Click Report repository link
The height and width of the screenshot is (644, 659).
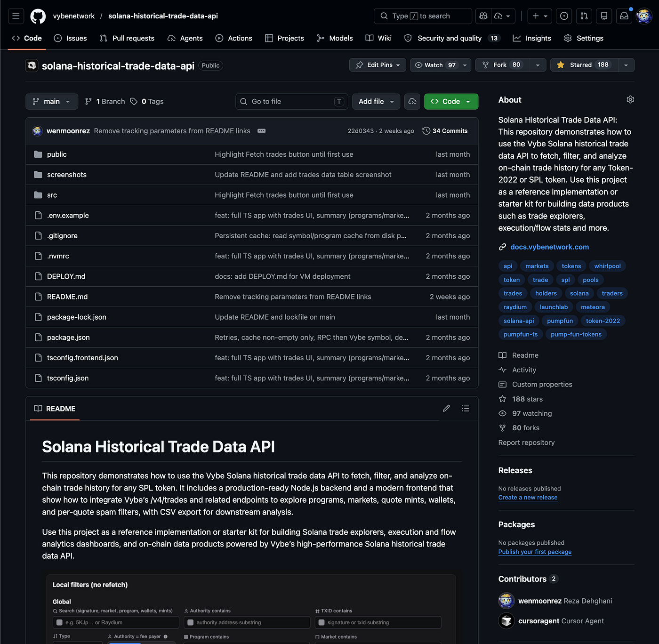[x=526, y=443]
